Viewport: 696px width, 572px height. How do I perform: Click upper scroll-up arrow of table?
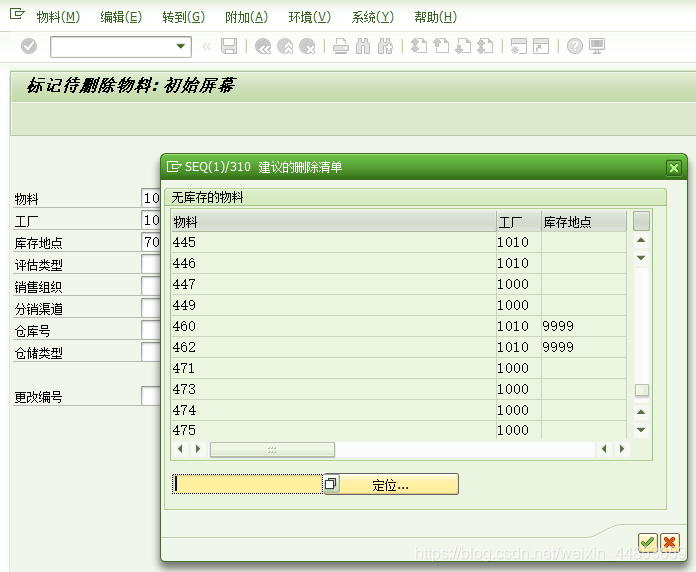641,240
